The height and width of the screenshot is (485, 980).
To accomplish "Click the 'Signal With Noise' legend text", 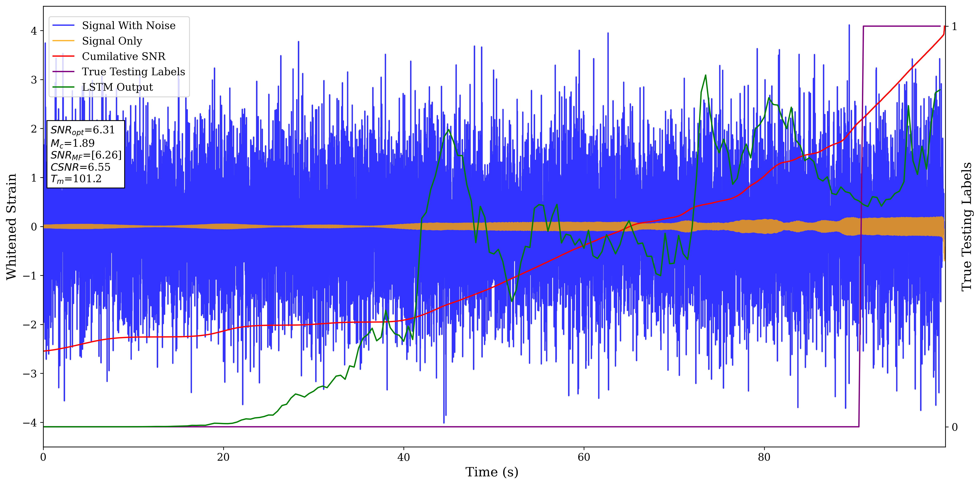I will (129, 26).
